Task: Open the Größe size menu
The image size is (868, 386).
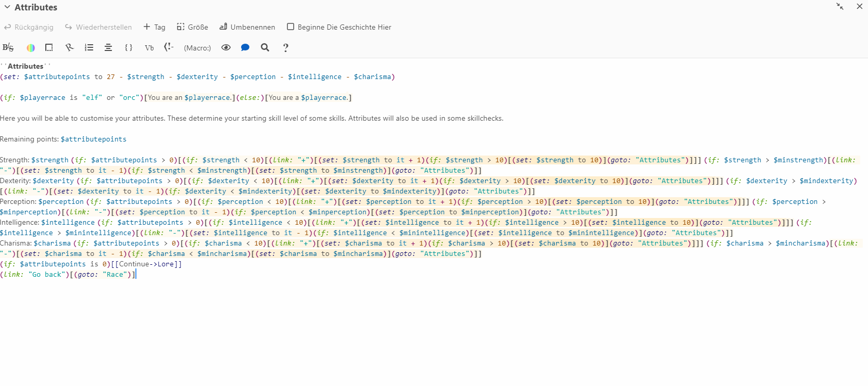Action: tap(192, 27)
